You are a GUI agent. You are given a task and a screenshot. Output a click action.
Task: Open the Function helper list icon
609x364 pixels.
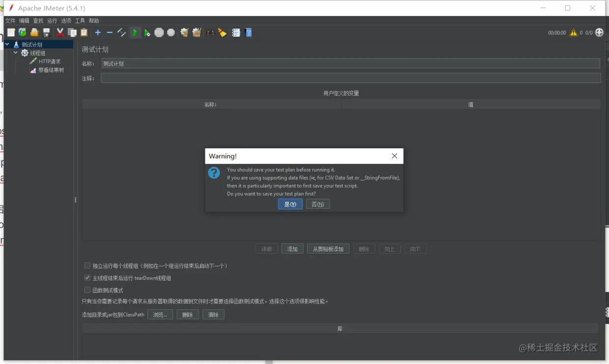[x=236, y=32]
